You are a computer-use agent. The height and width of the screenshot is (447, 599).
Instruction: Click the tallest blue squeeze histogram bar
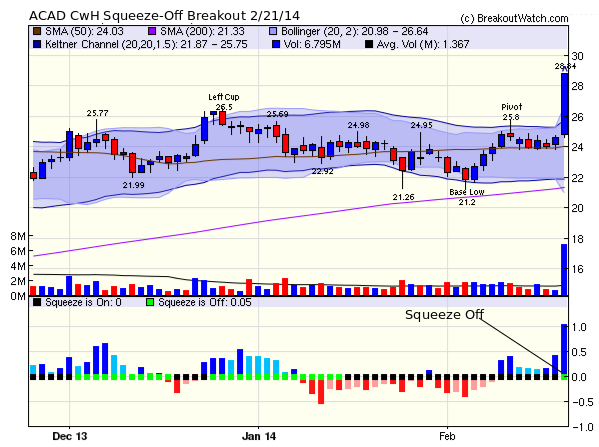[564, 349]
